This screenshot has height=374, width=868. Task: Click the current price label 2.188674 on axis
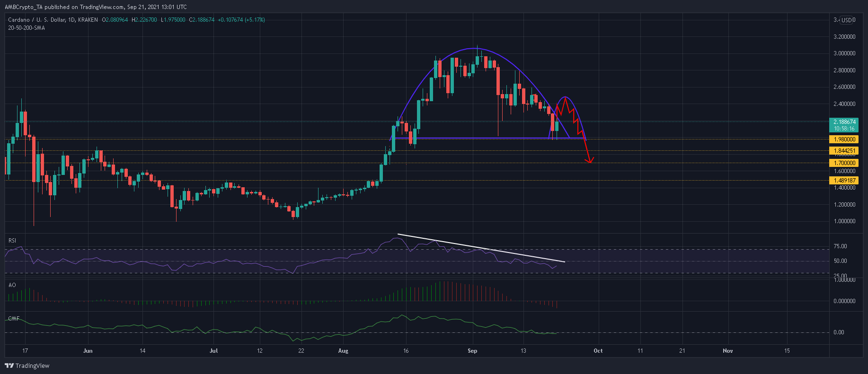(x=845, y=122)
